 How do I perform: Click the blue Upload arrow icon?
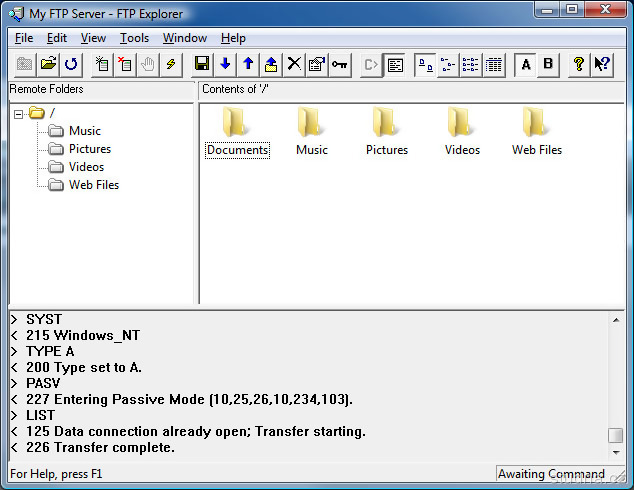tap(248, 64)
